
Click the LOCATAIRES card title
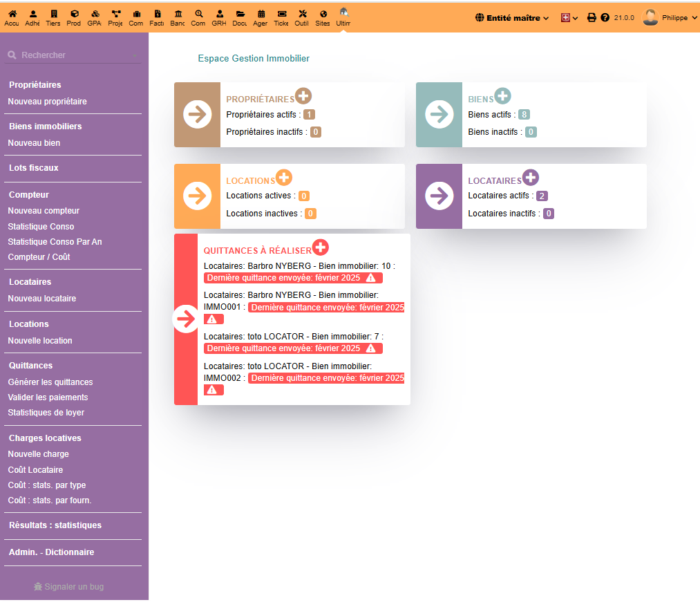click(495, 181)
